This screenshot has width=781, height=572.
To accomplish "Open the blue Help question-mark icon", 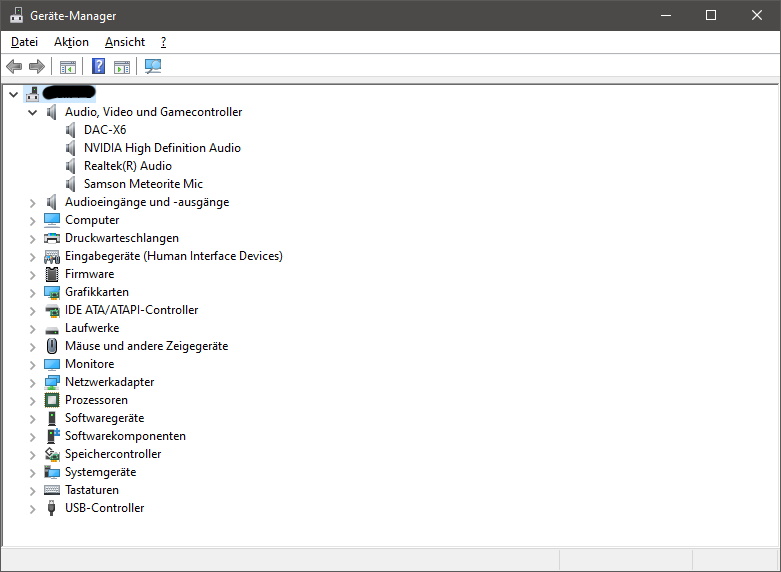I will point(99,66).
